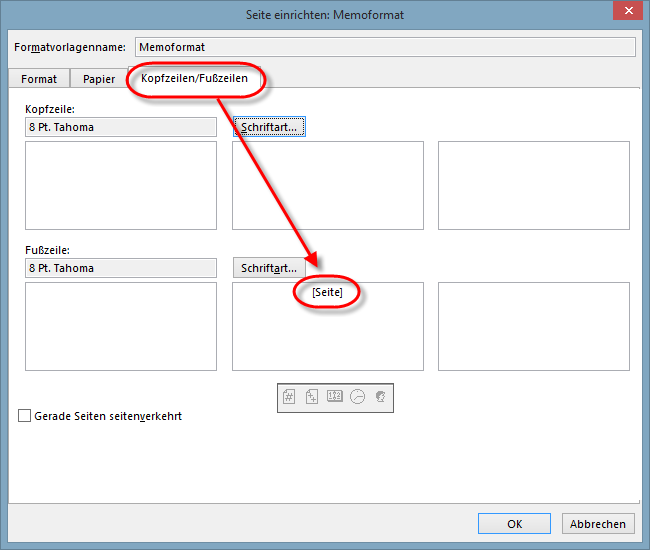Screen dimensions: 650x550
Task: Insert page number field icon
Action: pos(289,397)
